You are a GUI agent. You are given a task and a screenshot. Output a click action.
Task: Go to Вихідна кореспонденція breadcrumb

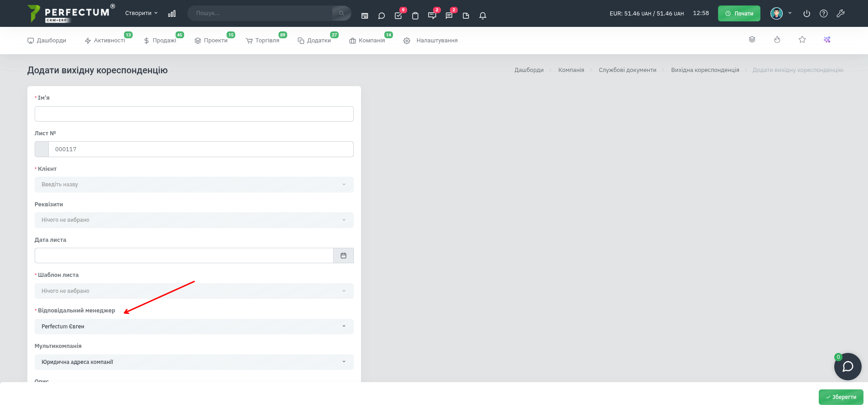705,70
